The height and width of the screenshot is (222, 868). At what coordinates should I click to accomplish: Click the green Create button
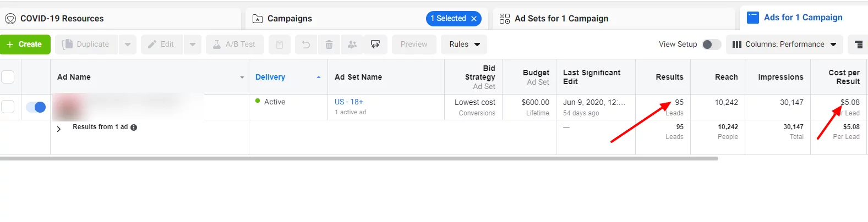click(x=25, y=45)
